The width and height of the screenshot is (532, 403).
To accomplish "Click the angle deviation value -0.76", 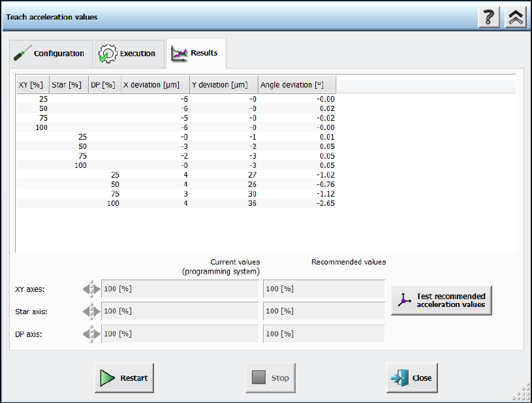I will tap(326, 184).
